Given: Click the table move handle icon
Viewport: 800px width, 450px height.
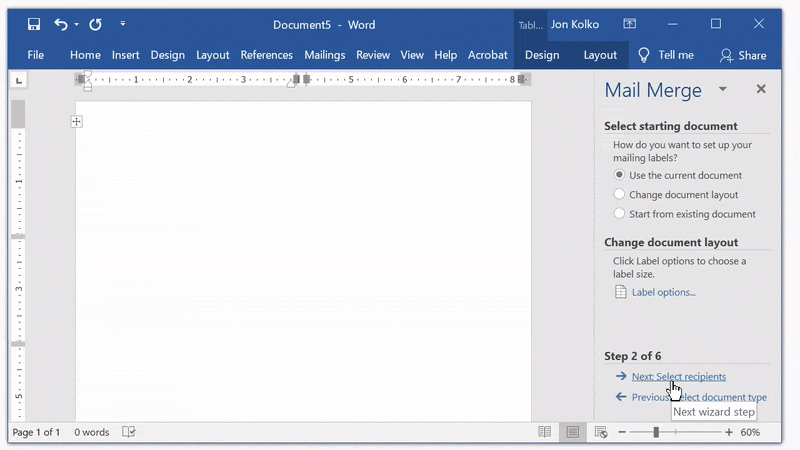Looking at the screenshot, I should pyautogui.click(x=77, y=121).
